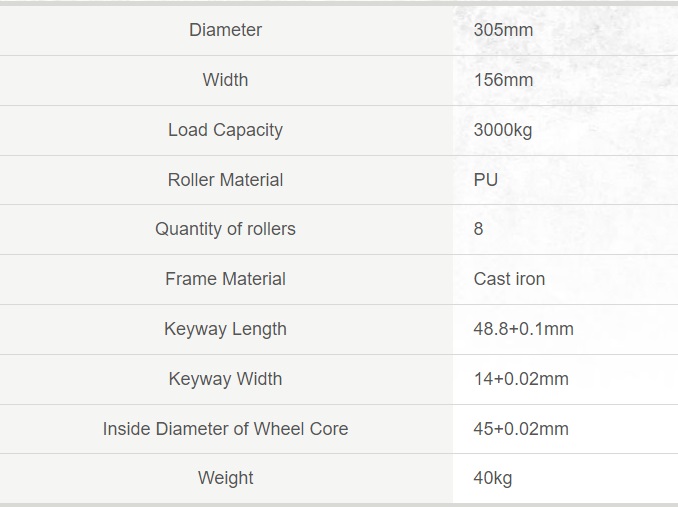Click the Weight label cell
The height and width of the screenshot is (507, 678).
[225, 478]
